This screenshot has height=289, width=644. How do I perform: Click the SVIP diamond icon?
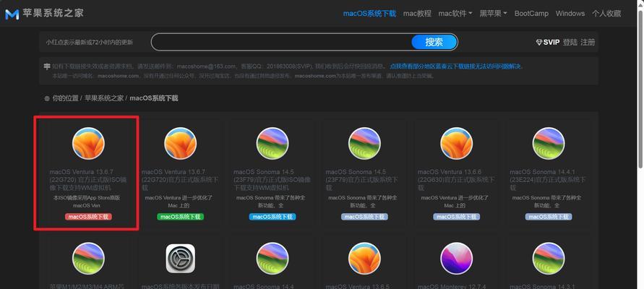539,43
